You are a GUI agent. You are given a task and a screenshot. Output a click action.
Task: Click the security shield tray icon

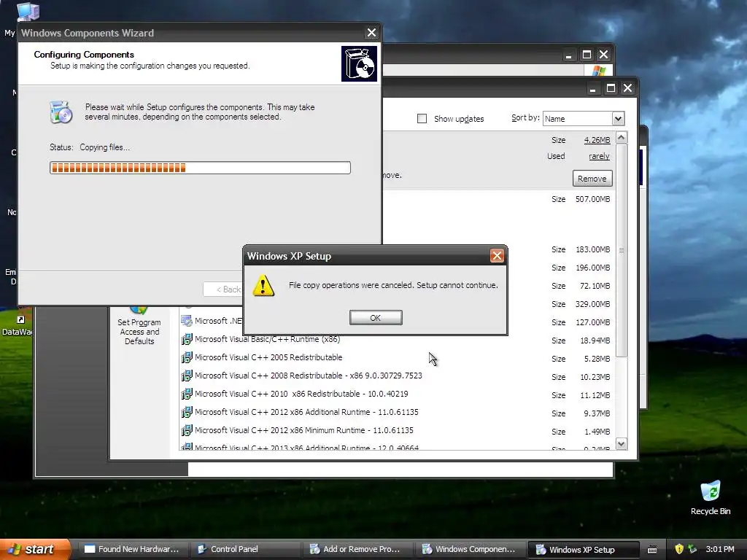[x=679, y=549]
